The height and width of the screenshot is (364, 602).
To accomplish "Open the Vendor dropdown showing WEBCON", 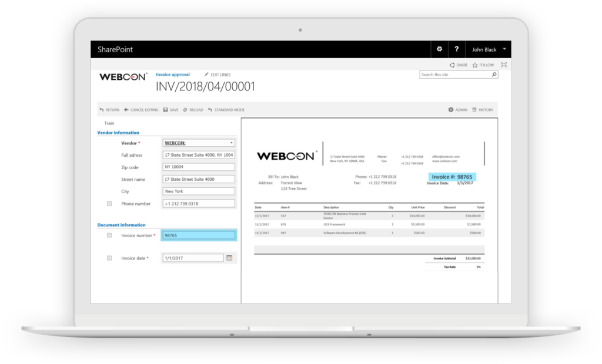I will point(199,143).
